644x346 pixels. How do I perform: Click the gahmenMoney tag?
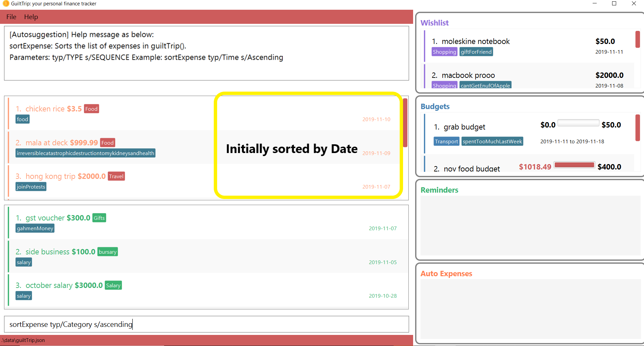pos(35,228)
